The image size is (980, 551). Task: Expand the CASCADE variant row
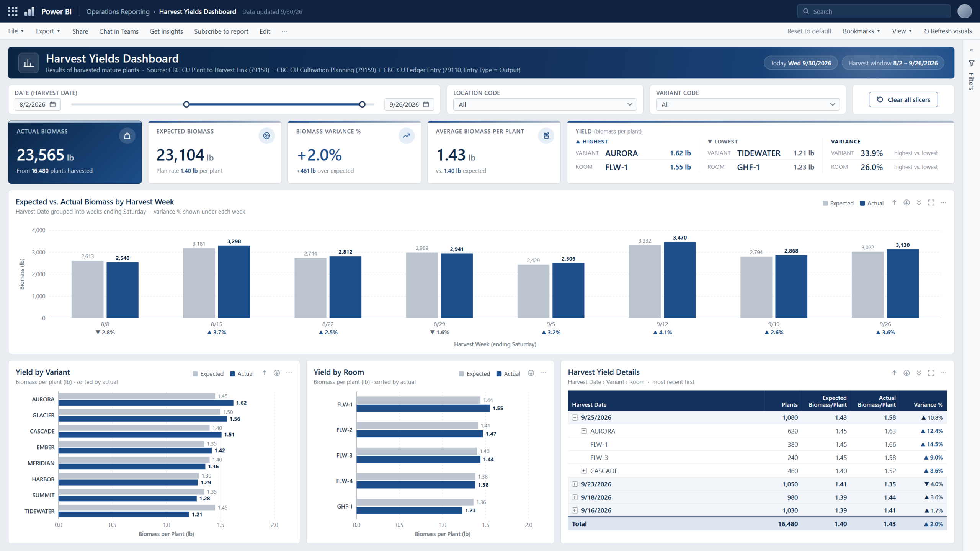pyautogui.click(x=584, y=471)
